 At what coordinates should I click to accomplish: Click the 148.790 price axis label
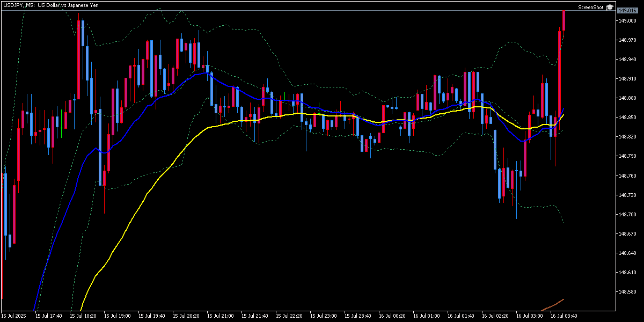(x=627, y=156)
